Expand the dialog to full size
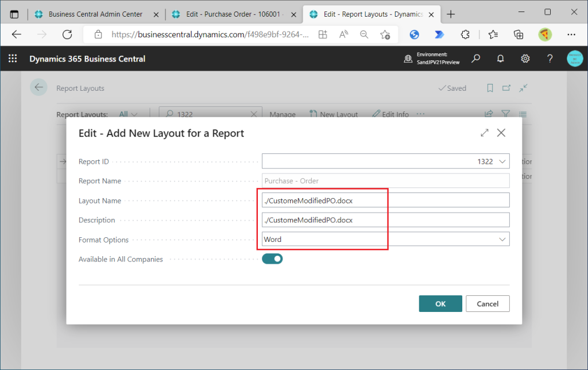The image size is (588, 370). tap(485, 133)
